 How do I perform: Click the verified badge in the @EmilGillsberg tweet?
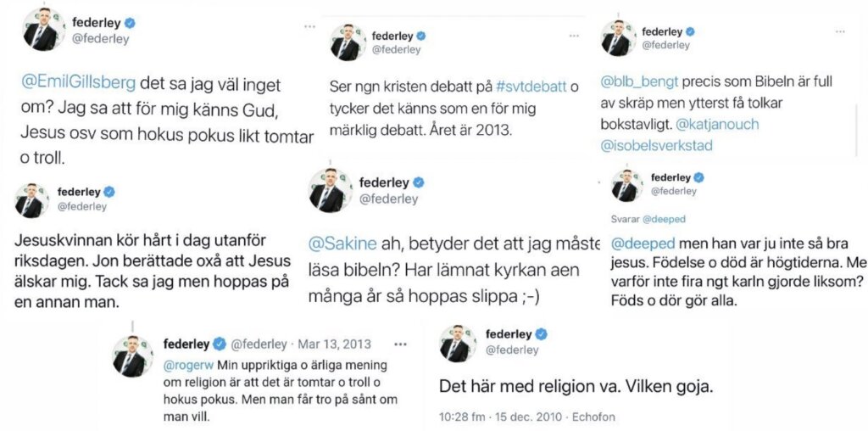130,23
